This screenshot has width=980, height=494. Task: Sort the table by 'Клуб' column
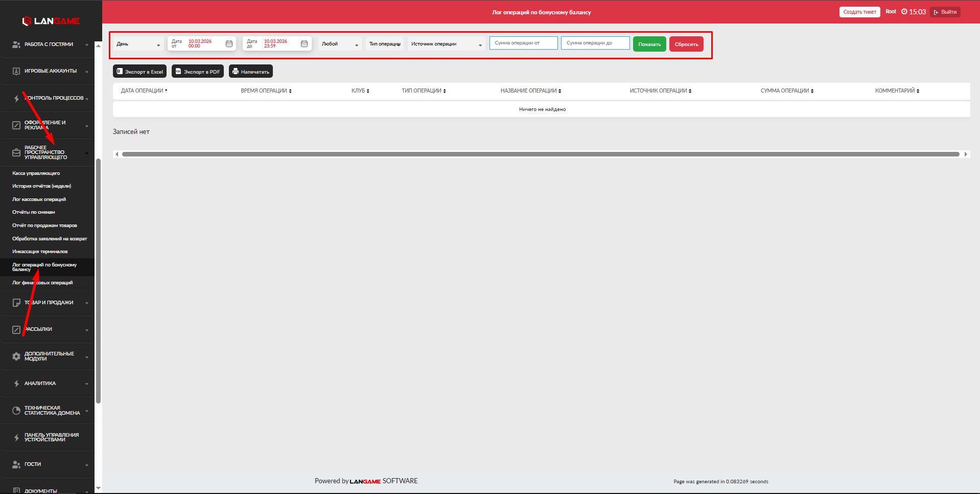360,91
